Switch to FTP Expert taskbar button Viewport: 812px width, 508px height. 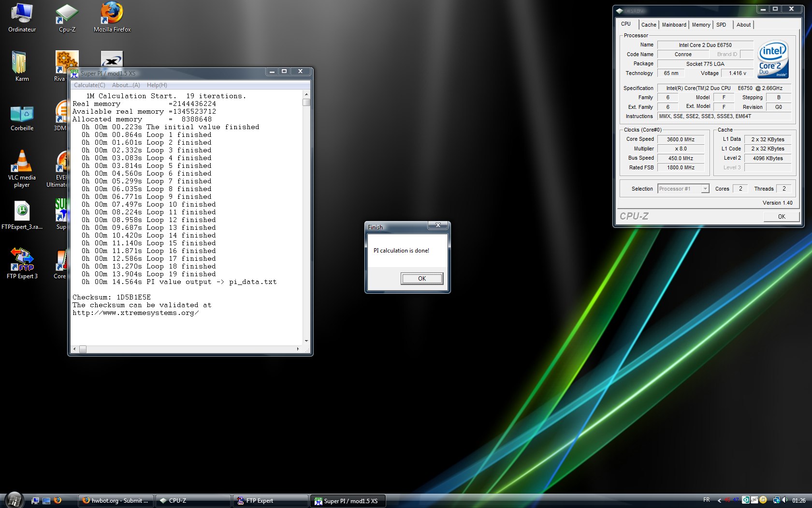pyautogui.click(x=271, y=501)
